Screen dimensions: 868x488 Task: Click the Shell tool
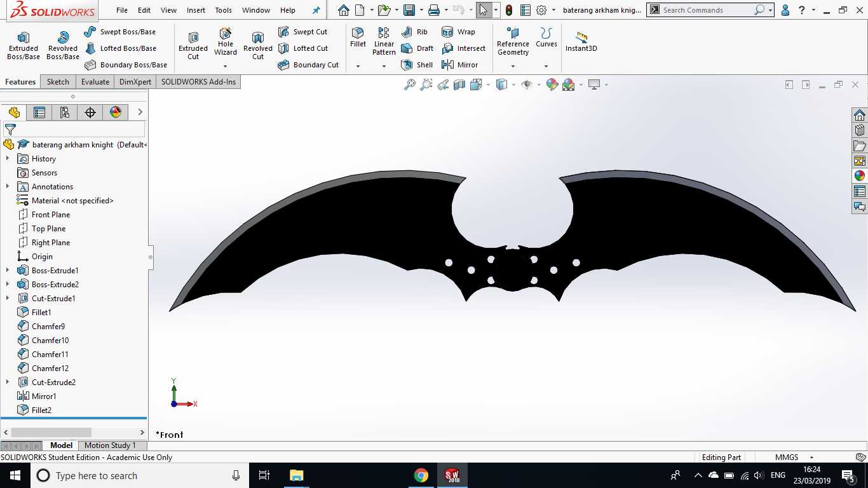[417, 65]
